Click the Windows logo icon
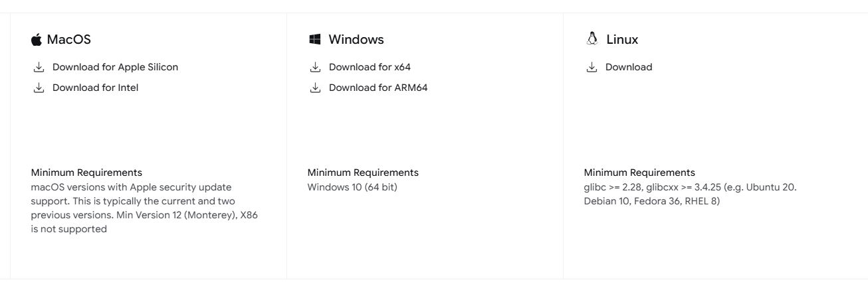Screen dimensions: 868x284 tap(315, 40)
